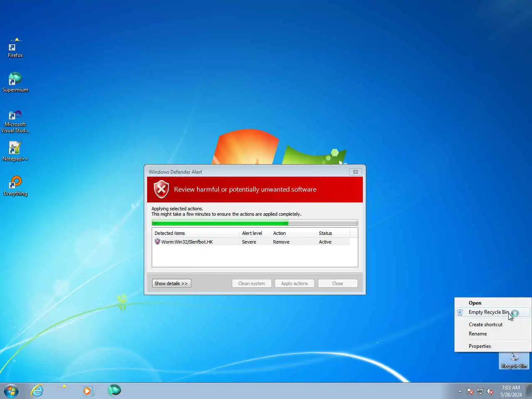The height and width of the screenshot is (399, 532).
Task: Click the Remove action cell
Action: pos(281,242)
